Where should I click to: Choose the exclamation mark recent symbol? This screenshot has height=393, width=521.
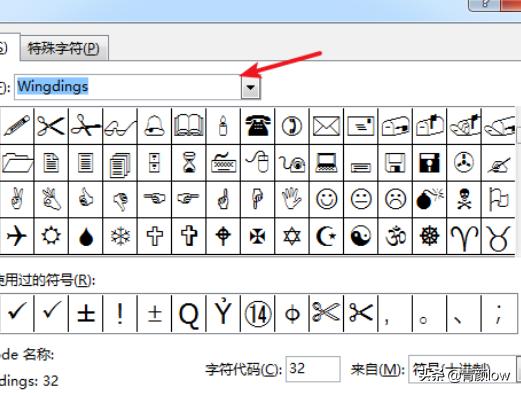(120, 313)
